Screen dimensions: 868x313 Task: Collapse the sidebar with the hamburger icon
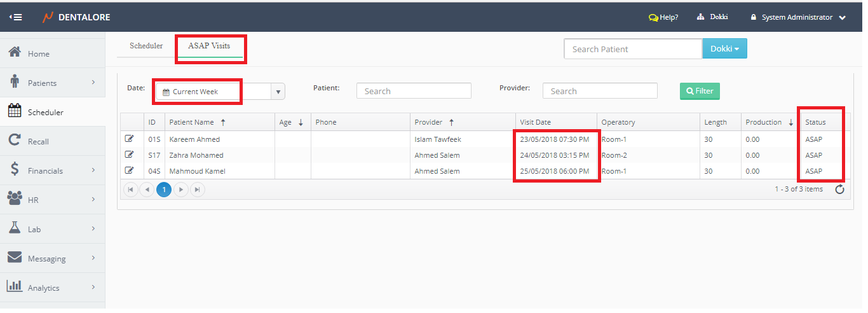click(x=16, y=17)
